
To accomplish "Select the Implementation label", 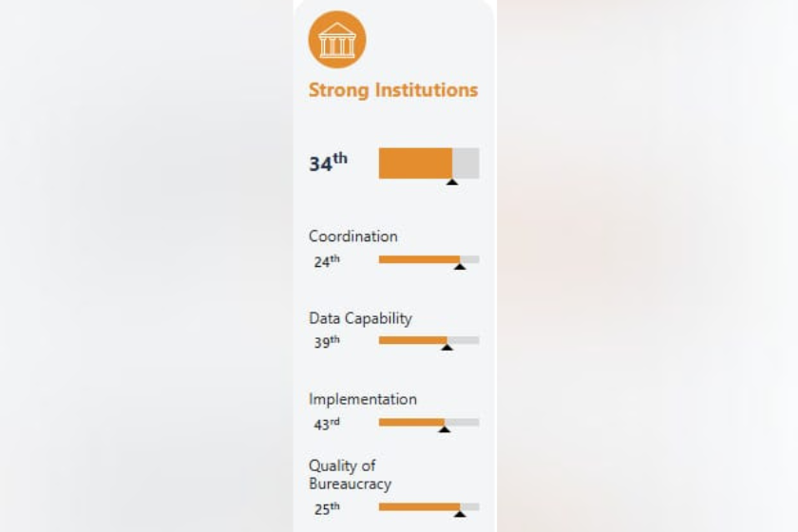I will (363, 399).
